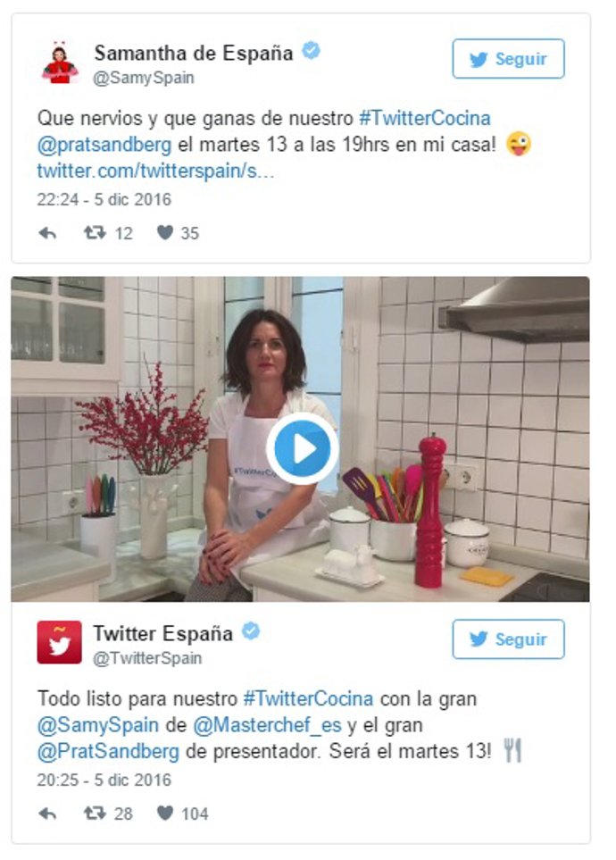Open #TwitterCocina hashtag in Samantha's tweet
The image size is (616, 860).
tap(425, 118)
